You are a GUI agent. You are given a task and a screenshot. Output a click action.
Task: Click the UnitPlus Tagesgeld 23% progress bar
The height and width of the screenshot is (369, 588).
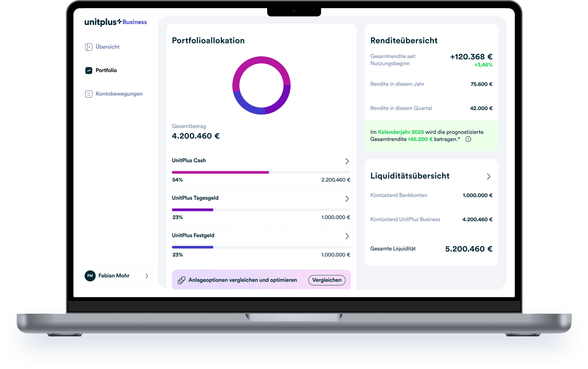point(261,210)
